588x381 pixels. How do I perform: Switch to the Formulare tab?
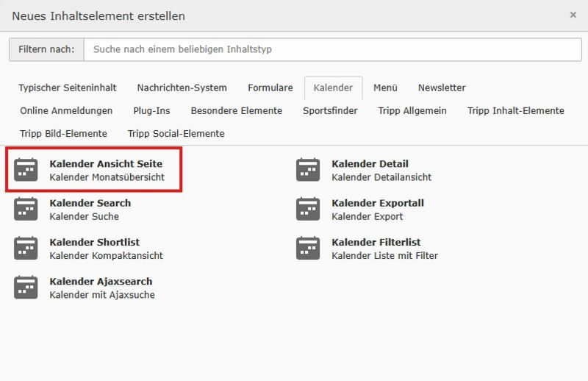pyautogui.click(x=270, y=88)
